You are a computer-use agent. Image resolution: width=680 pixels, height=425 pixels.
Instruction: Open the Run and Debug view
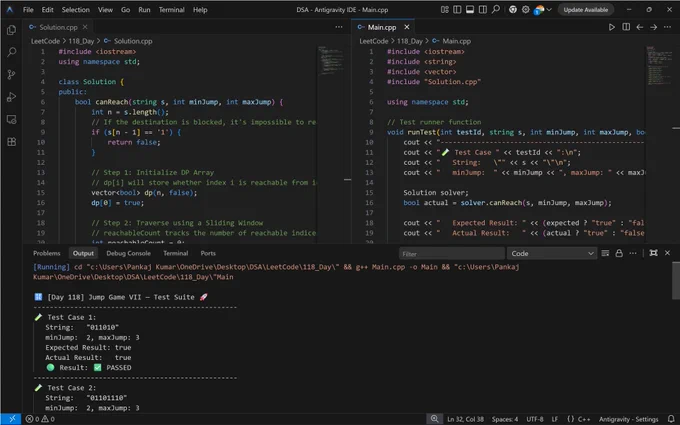[x=12, y=97]
